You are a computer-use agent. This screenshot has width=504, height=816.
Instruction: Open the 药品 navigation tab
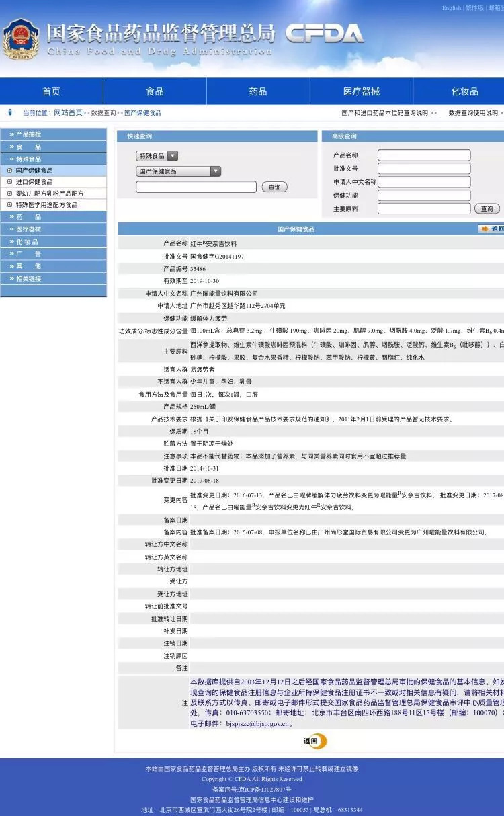coord(258,91)
